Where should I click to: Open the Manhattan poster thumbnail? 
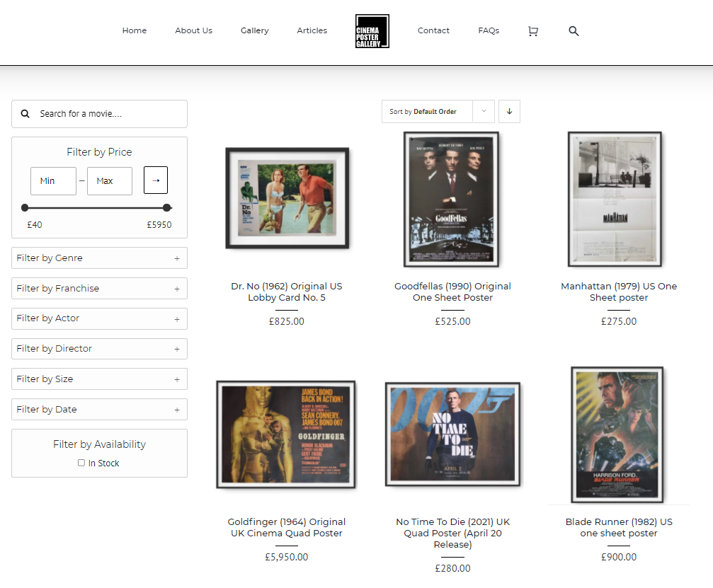click(x=615, y=200)
